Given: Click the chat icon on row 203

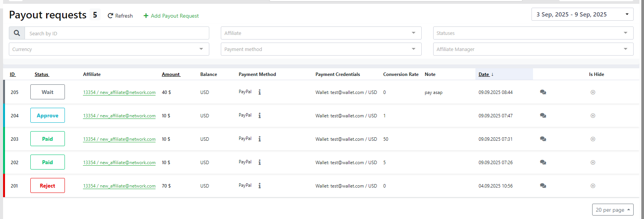Looking at the screenshot, I should 543,139.
